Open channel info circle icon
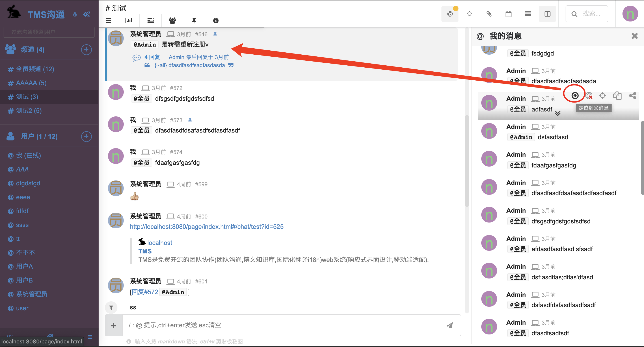 pyautogui.click(x=216, y=21)
